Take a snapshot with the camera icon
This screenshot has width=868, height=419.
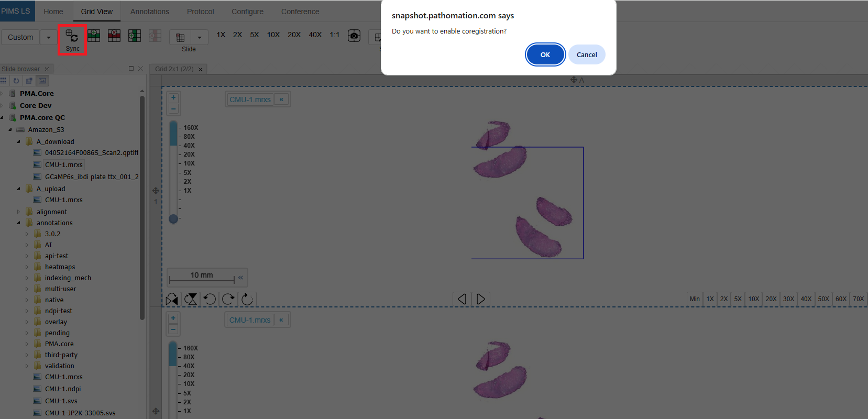click(354, 36)
